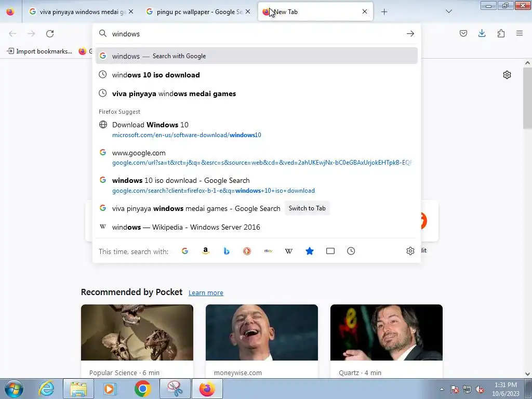This screenshot has width=532, height=399.
Task: Search history with the clock icon
Action: coord(351,251)
